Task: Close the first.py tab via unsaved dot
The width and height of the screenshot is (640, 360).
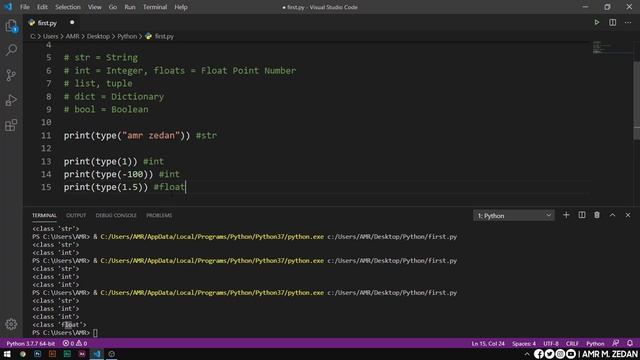Action: (72, 22)
